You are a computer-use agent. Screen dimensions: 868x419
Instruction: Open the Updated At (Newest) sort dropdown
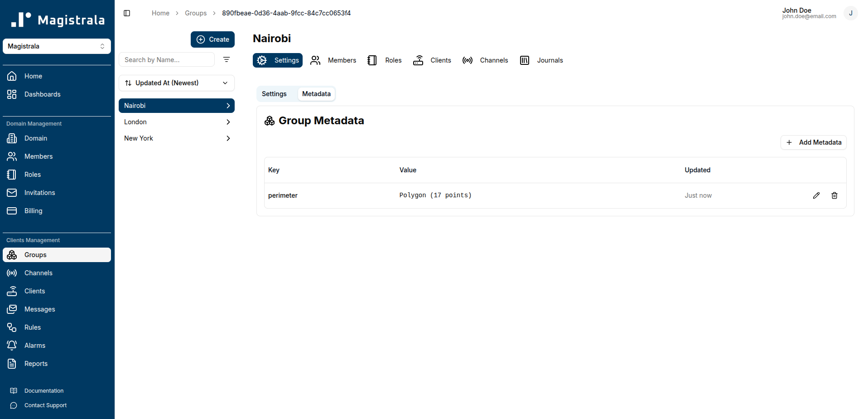(x=176, y=83)
